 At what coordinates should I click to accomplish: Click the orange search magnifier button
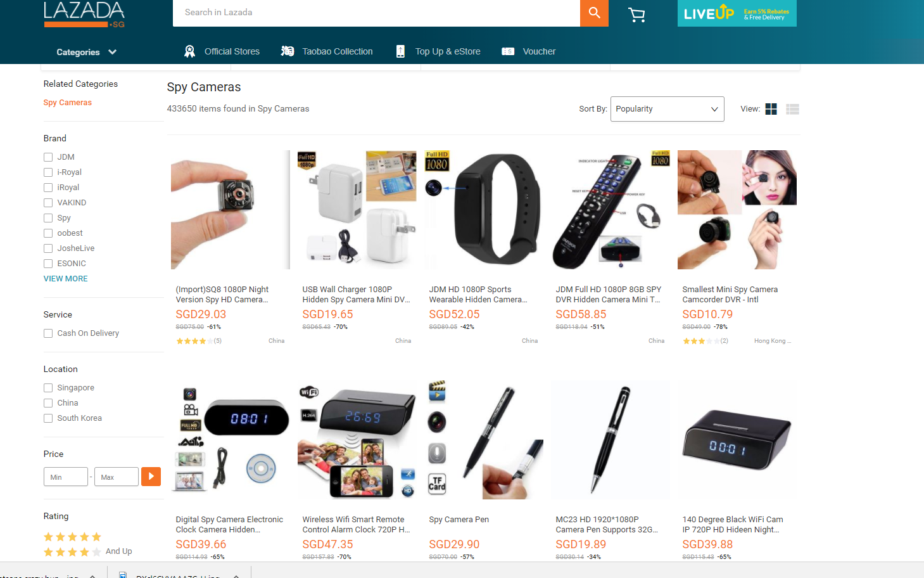[x=594, y=13]
